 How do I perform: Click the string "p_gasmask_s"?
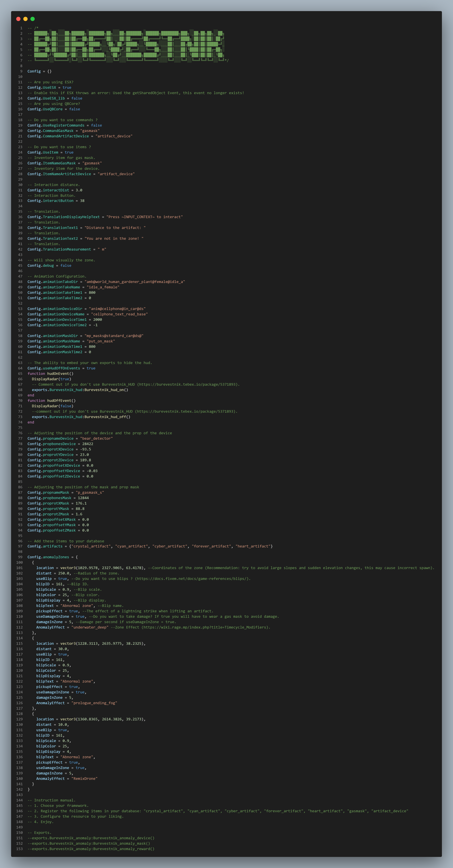[90, 493]
